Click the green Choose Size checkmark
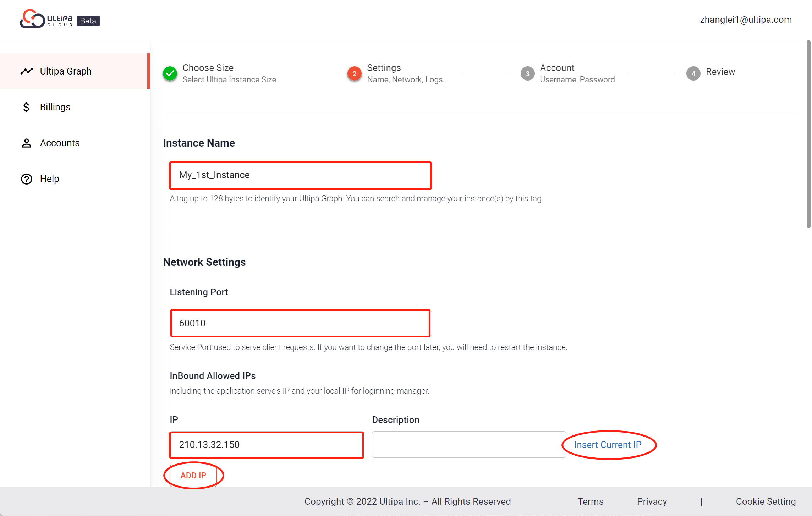The height and width of the screenshot is (516, 812). (x=170, y=73)
